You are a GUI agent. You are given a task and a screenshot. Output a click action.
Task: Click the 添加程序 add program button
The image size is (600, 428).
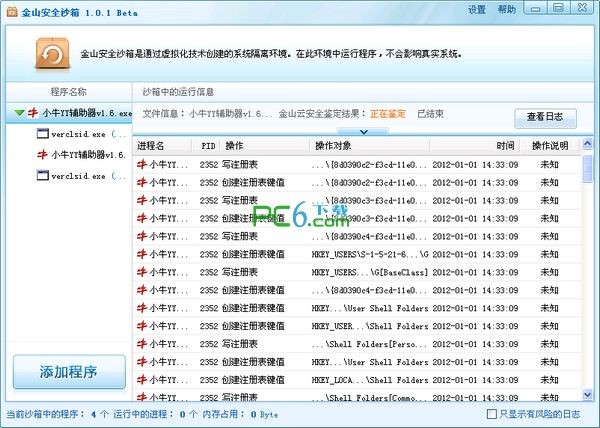pyautogui.click(x=69, y=372)
